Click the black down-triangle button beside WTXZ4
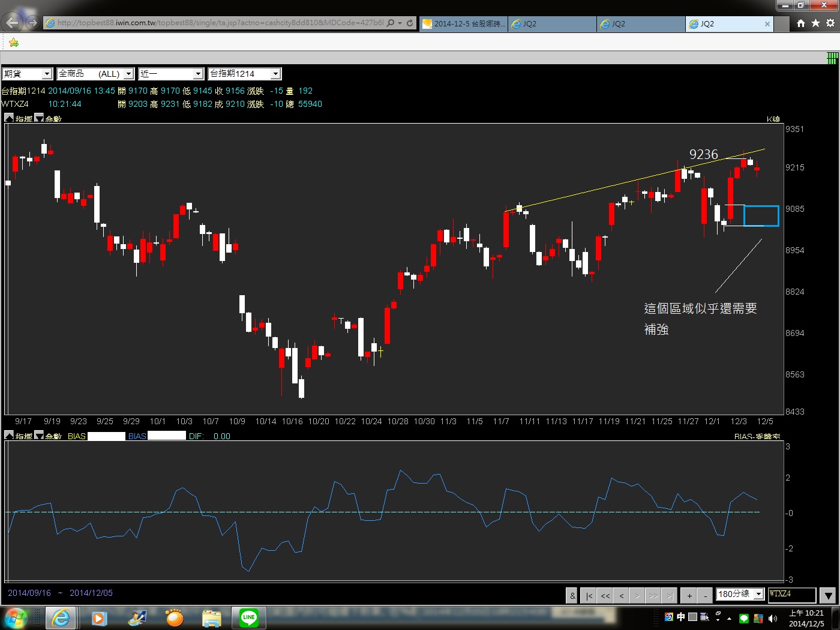The image size is (840, 630). [x=828, y=595]
